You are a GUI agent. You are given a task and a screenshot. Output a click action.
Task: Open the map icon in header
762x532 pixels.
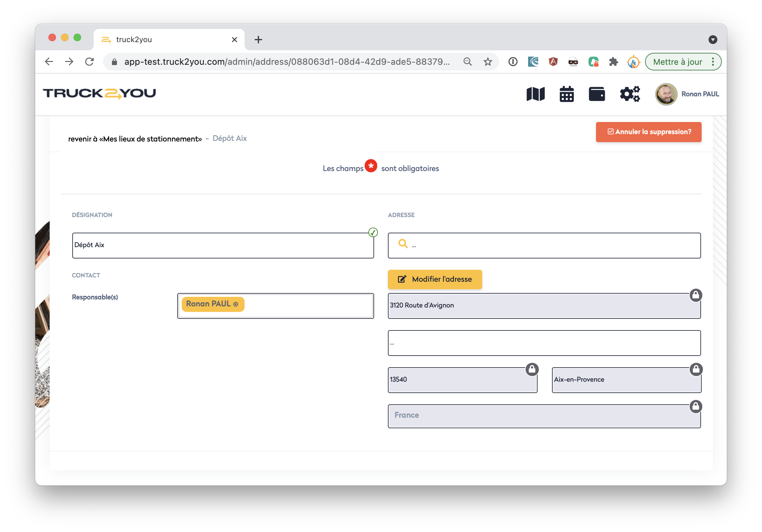tap(535, 94)
